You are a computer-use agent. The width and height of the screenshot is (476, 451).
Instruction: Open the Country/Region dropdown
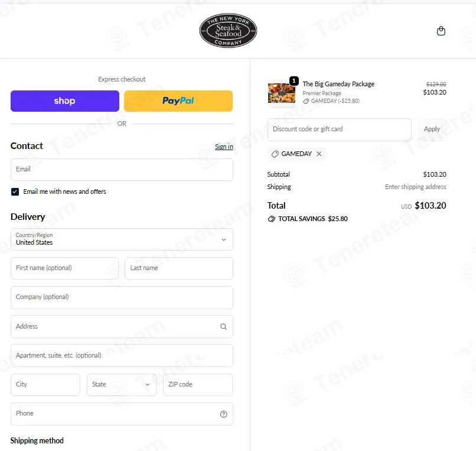tap(122, 239)
